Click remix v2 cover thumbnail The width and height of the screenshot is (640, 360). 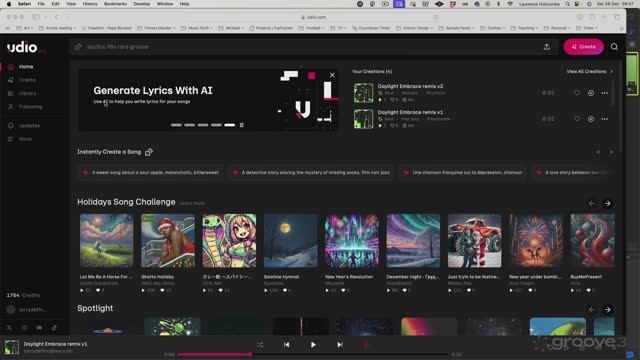pos(363,93)
